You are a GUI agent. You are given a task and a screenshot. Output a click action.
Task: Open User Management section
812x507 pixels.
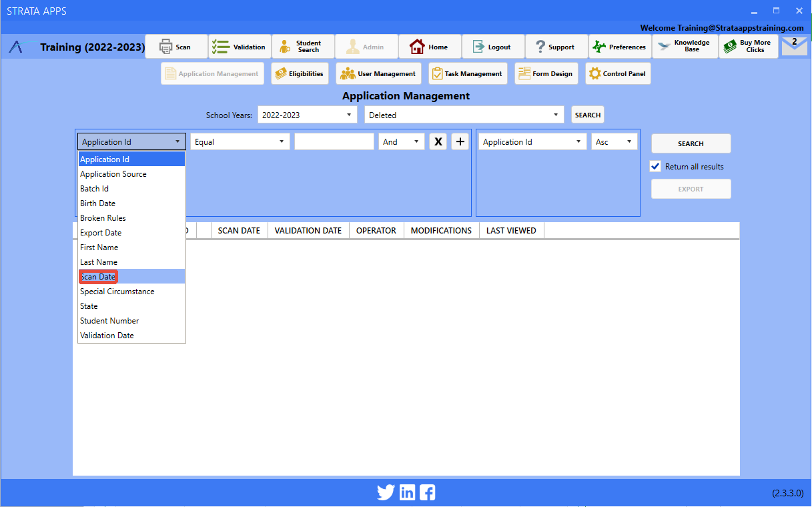point(378,73)
